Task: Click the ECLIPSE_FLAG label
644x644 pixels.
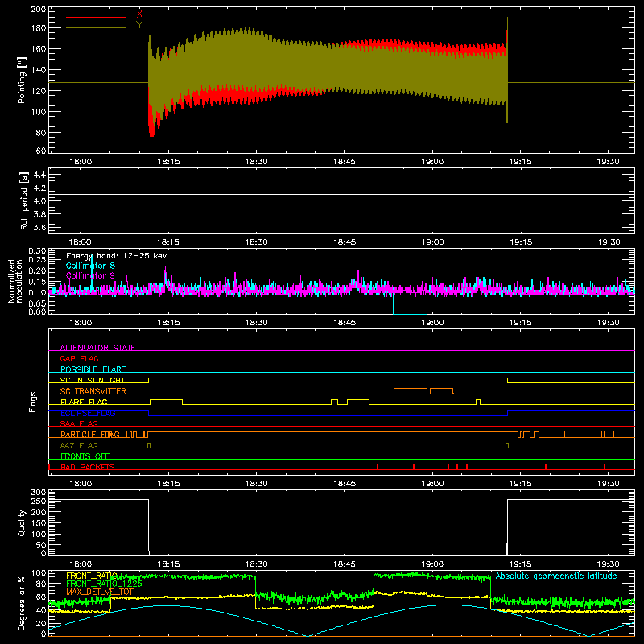Action: tap(88, 413)
